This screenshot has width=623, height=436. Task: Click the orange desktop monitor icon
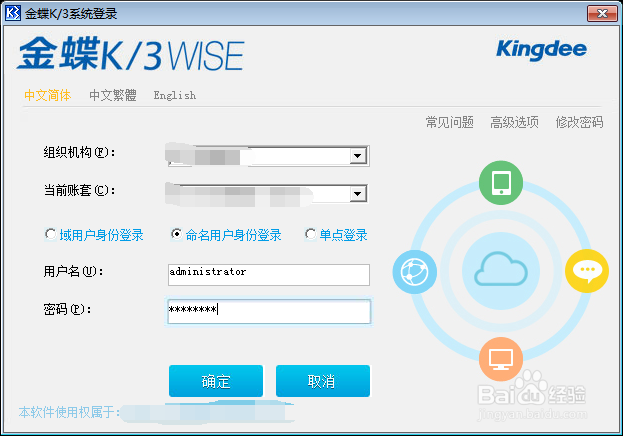(x=501, y=359)
